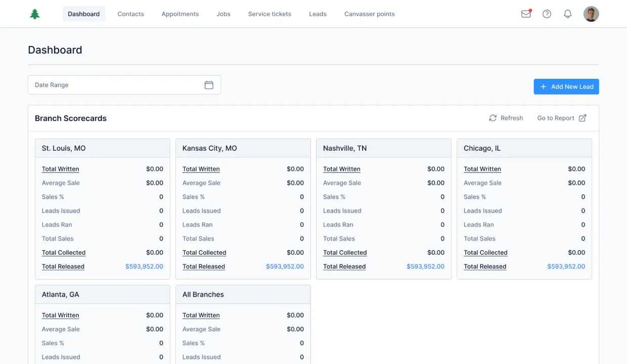The image size is (627, 364).
Task: Click Sales % in Atlanta card
Action: pos(53,343)
